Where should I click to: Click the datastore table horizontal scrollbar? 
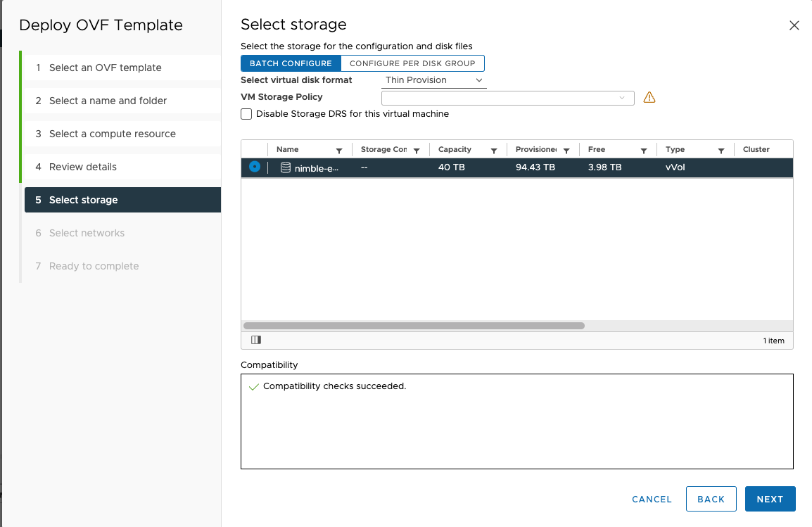click(414, 326)
